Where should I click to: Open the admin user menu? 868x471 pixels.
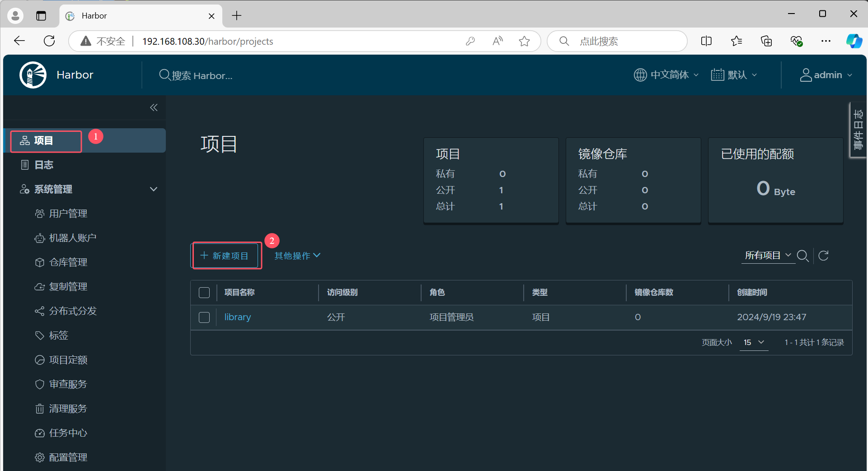(826, 75)
